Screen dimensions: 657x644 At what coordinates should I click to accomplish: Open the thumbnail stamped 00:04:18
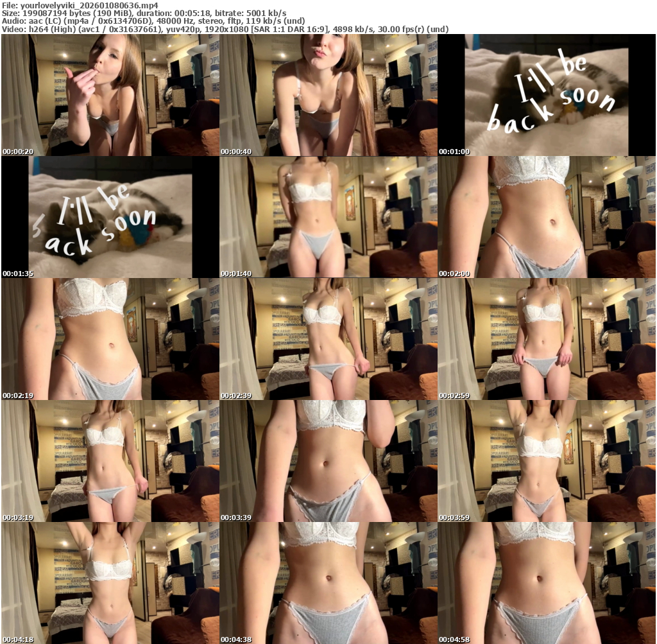coord(110,583)
